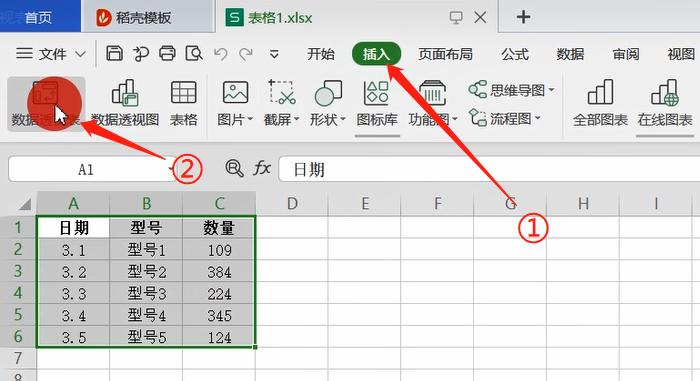700x381 pixels.
Task: Select column A header
Action: click(73, 204)
